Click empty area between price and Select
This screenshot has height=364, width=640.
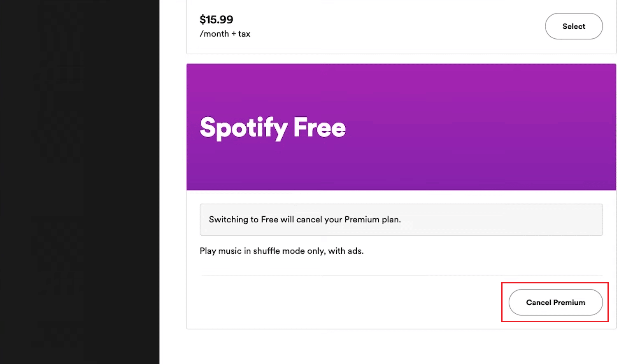click(x=395, y=26)
